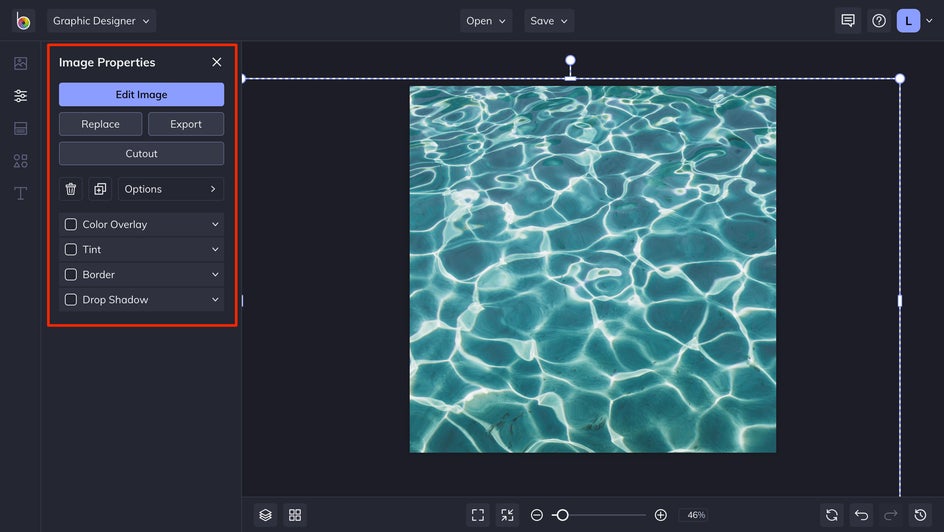
Task: Open the Options submenu
Action: [171, 189]
